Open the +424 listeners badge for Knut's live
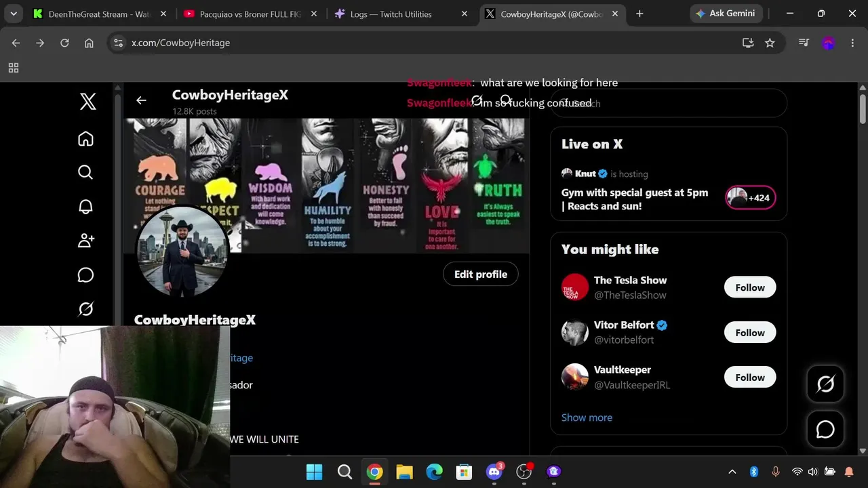 coord(751,198)
